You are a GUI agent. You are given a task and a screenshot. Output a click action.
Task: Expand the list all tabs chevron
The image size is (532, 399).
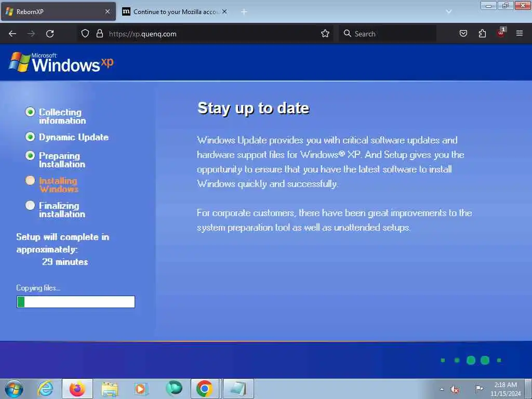click(448, 11)
